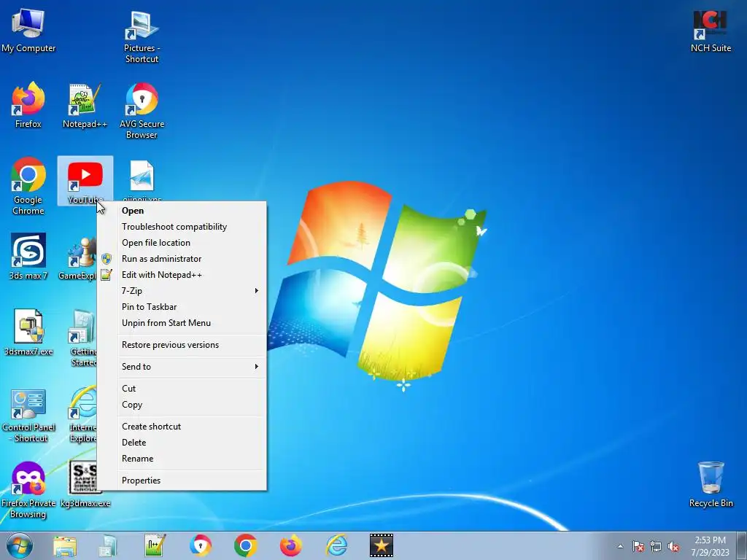Launch Google Chrome from the taskbar
747x560 pixels.
(x=246, y=545)
